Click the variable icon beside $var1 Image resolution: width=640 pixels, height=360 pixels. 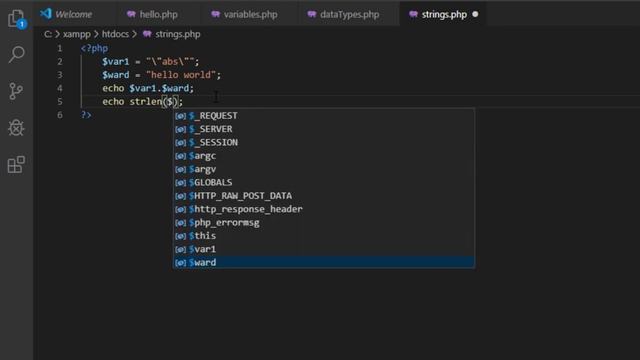point(180,249)
